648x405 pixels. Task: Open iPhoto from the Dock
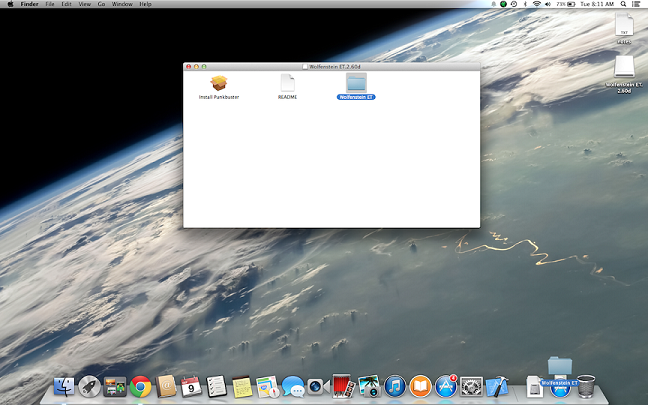(x=369, y=386)
